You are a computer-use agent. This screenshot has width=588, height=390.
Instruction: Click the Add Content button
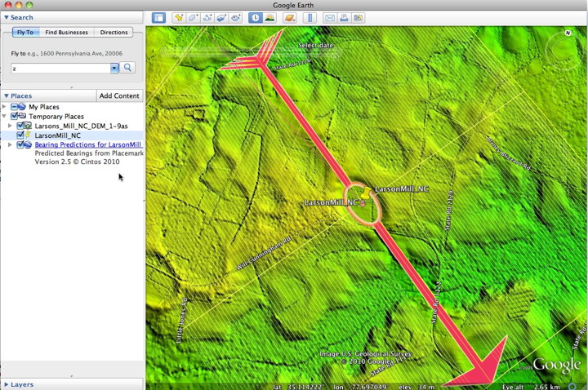(119, 95)
